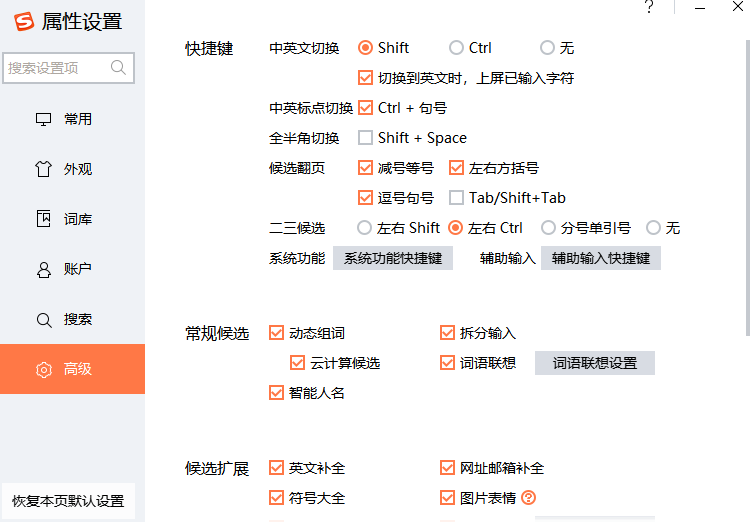The width and height of the screenshot is (750, 522).
Task: Select 分号单引号 for 二三候选
Action: click(548, 228)
